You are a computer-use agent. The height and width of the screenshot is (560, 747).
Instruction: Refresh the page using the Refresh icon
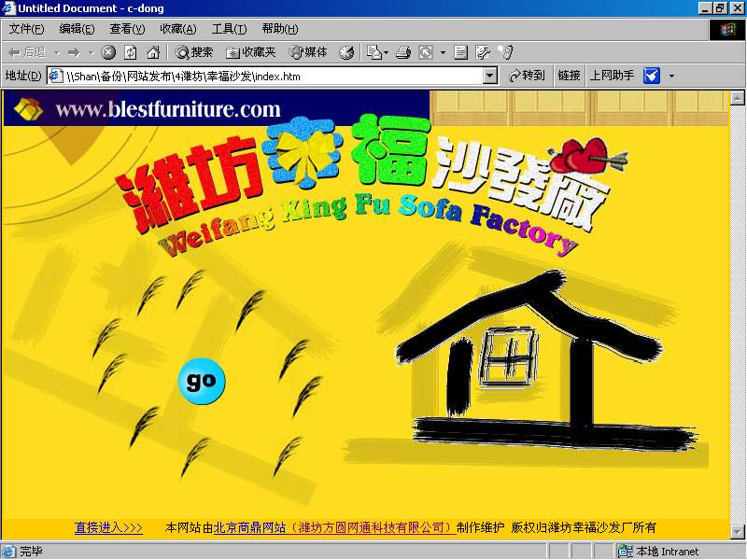pyautogui.click(x=131, y=52)
